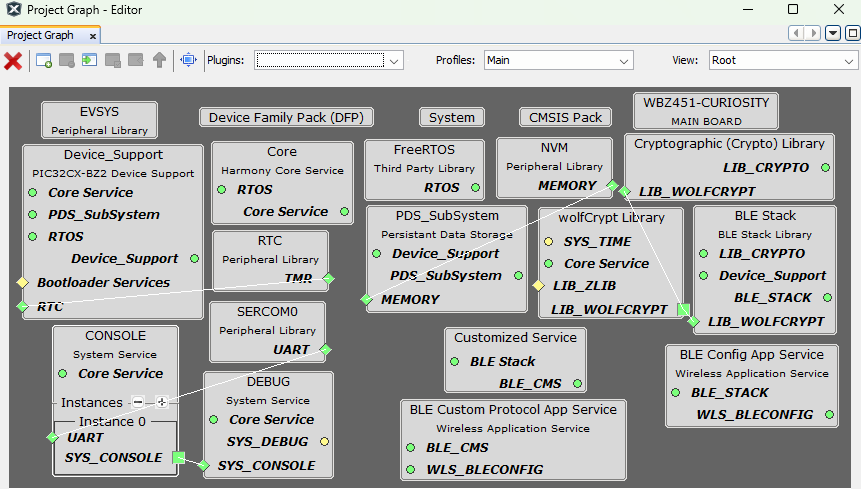Image resolution: width=861 pixels, height=489 pixels.
Task: Click the yellow circle beside SYS_DEBUG
Action: tap(325, 441)
